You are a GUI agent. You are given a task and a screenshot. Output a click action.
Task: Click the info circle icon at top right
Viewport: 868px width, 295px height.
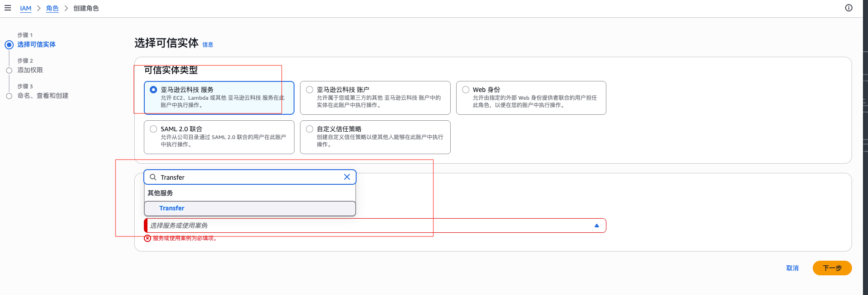(x=849, y=8)
